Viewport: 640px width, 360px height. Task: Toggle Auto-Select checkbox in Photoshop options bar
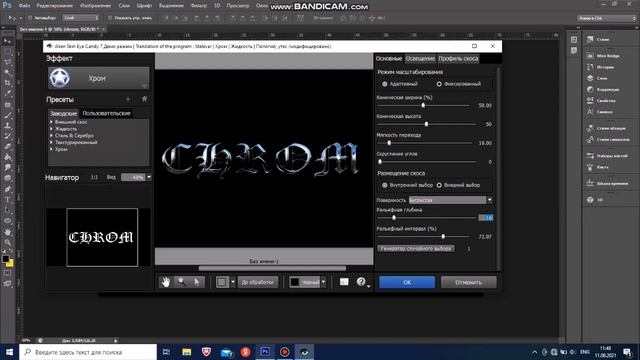[x=30, y=18]
